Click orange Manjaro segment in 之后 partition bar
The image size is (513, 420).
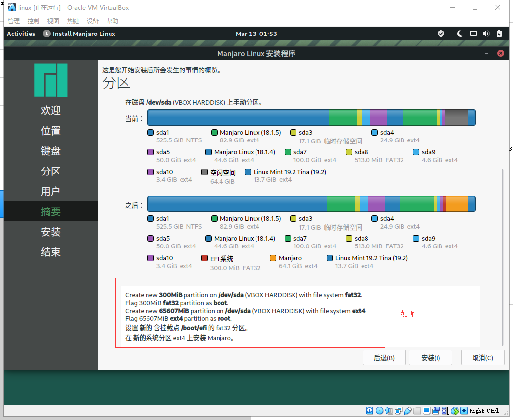(x=456, y=204)
